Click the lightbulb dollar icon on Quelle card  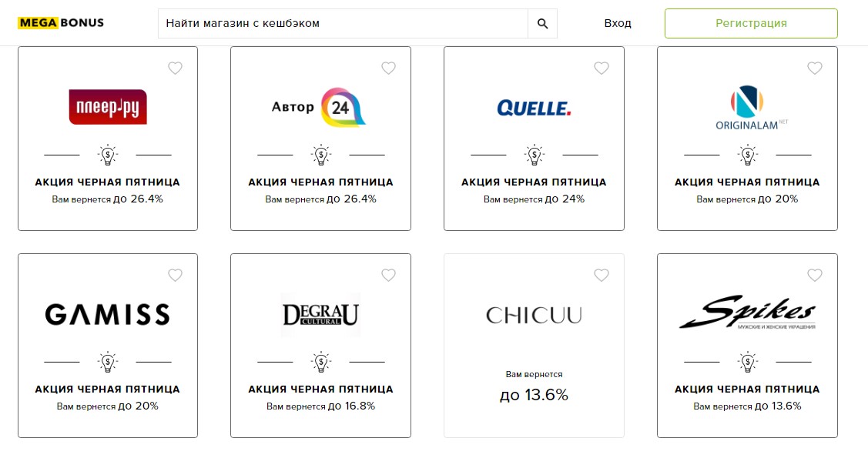[534, 155]
